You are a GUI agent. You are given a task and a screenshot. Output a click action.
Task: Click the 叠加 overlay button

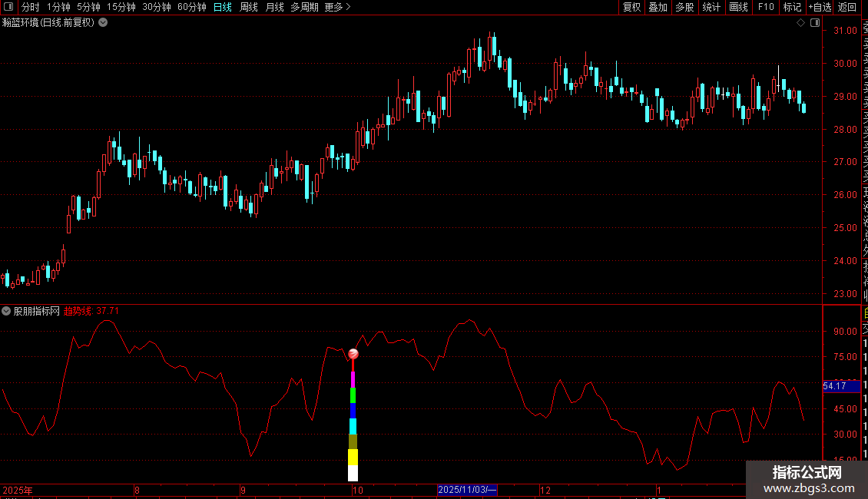(658, 7)
